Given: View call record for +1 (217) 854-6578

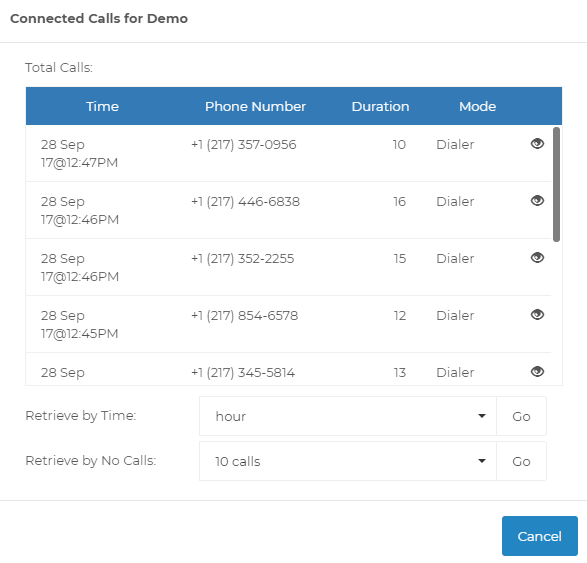Looking at the screenshot, I should (537, 314).
